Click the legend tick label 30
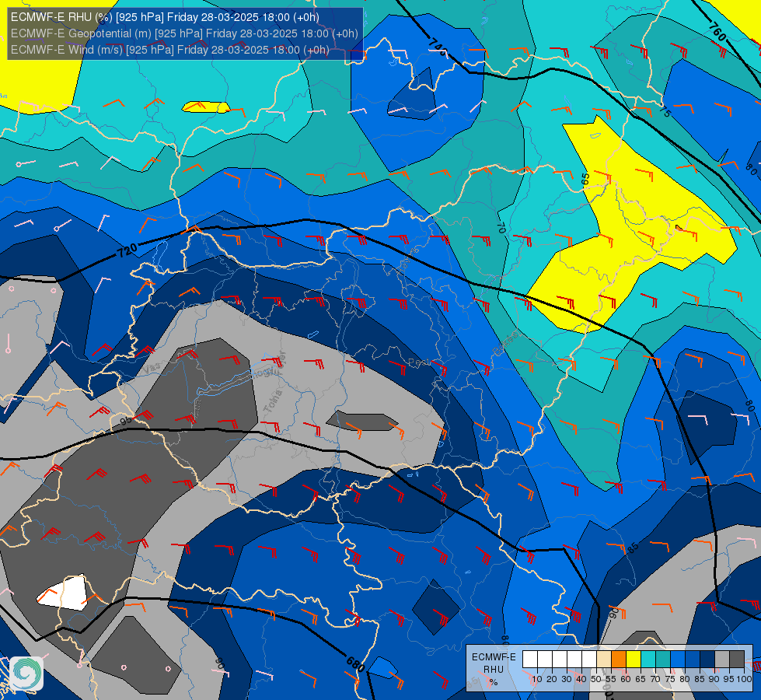 tap(567, 679)
